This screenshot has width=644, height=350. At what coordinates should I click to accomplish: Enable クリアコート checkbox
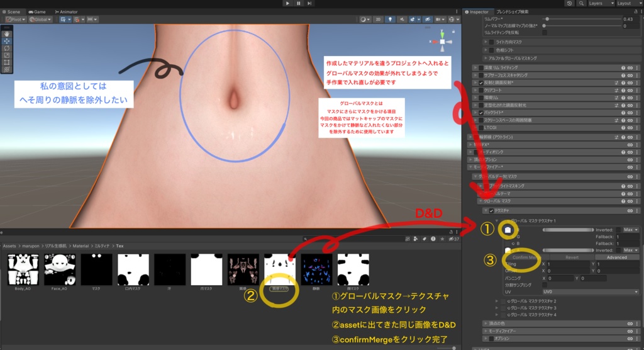point(481,91)
